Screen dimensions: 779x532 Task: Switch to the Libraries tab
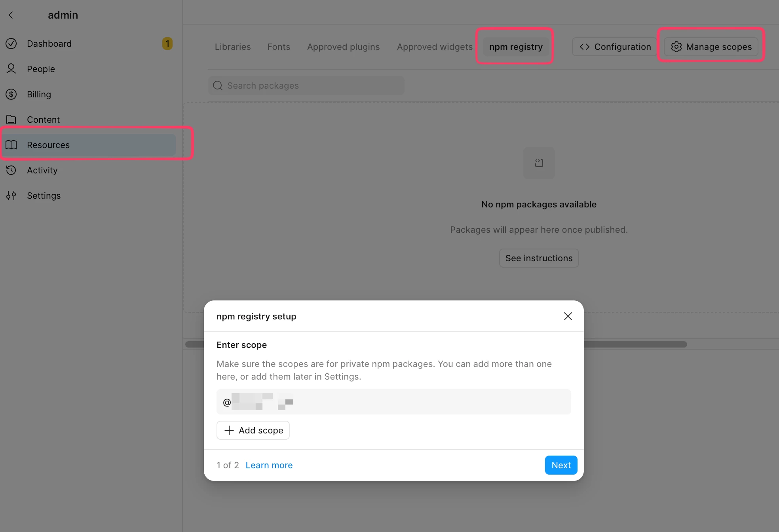[x=233, y=47]
